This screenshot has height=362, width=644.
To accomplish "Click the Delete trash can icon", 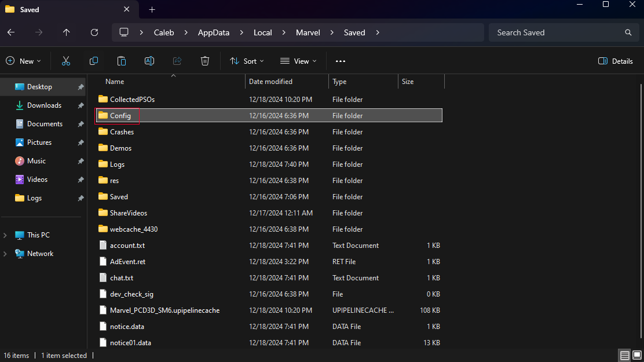I will [205, 61].
